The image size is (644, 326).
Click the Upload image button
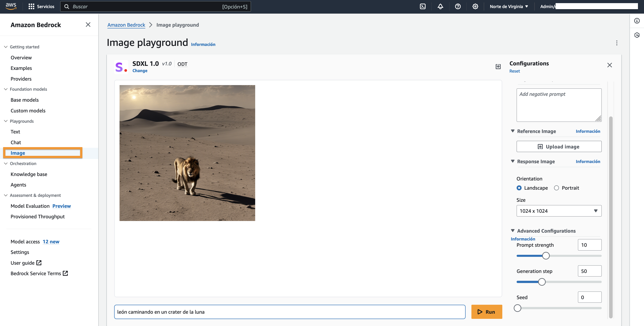point(559,146)
